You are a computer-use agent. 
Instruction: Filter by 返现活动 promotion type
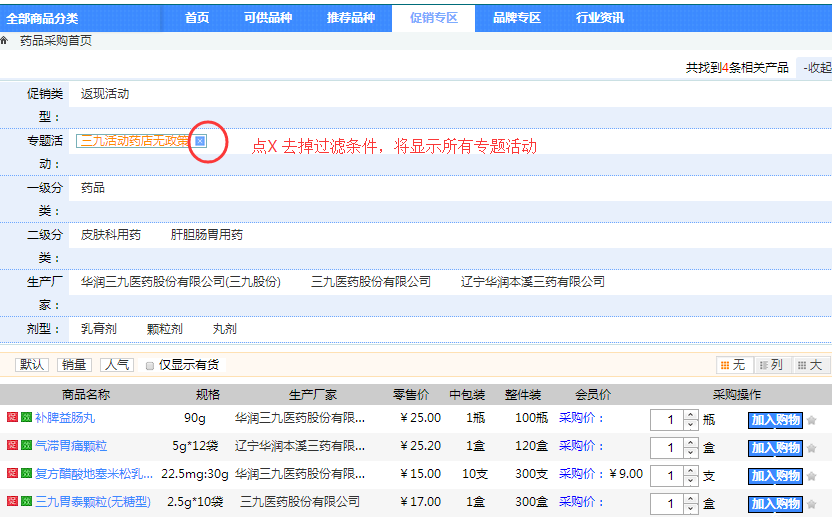pyautogui.click(x=105, y=94)
